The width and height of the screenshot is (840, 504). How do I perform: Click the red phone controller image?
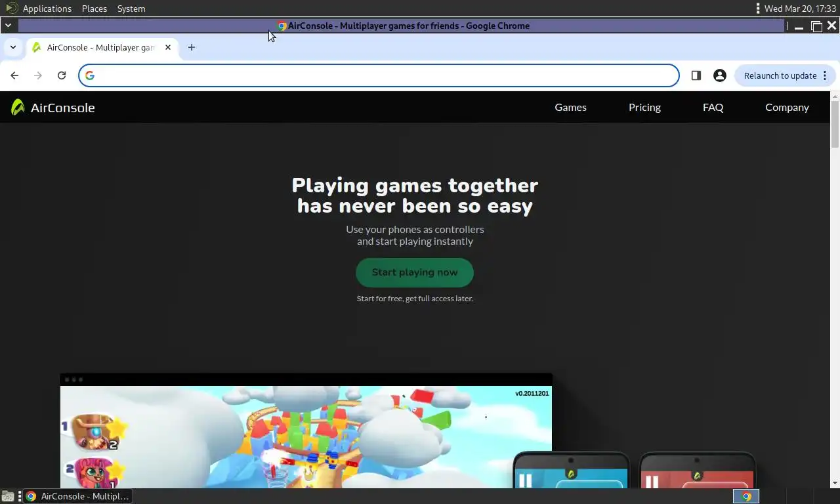(x=698, y=470)
